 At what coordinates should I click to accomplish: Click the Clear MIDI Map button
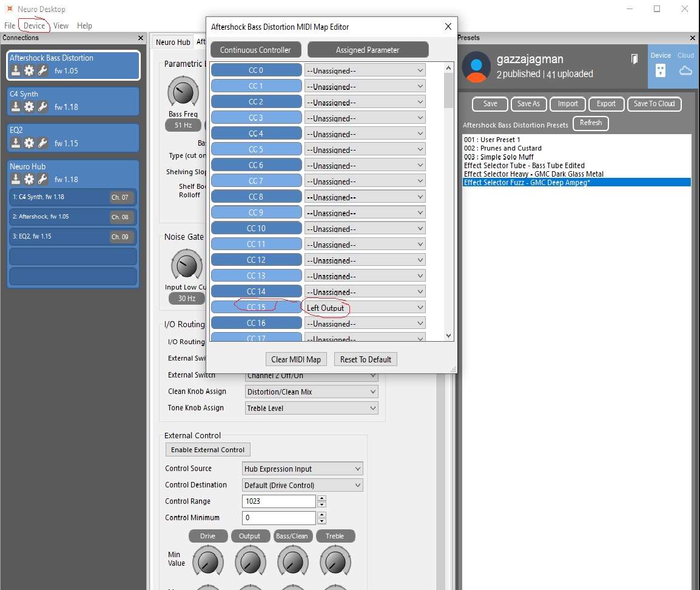click(296, 359)
